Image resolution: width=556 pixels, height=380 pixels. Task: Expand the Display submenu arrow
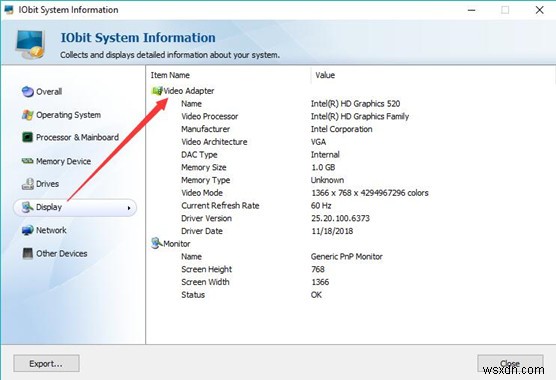[x=129, y=208]
